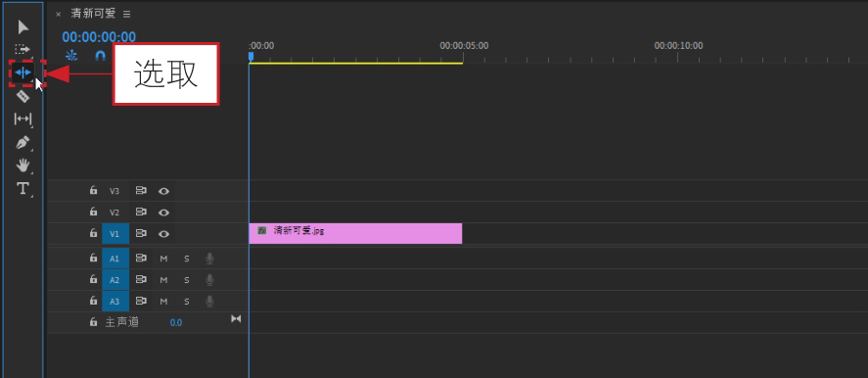
Task: Mute audio track A1
Action: tap(163, 259)
